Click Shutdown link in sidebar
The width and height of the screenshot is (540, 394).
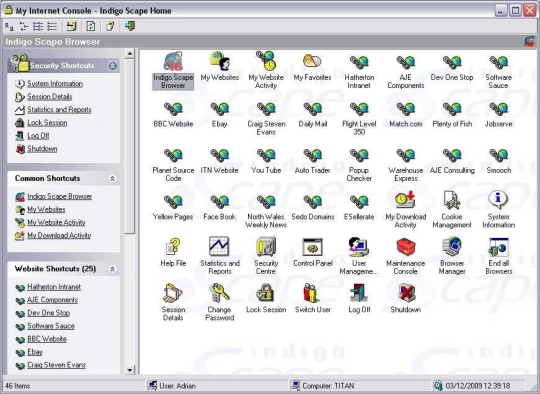42,149
